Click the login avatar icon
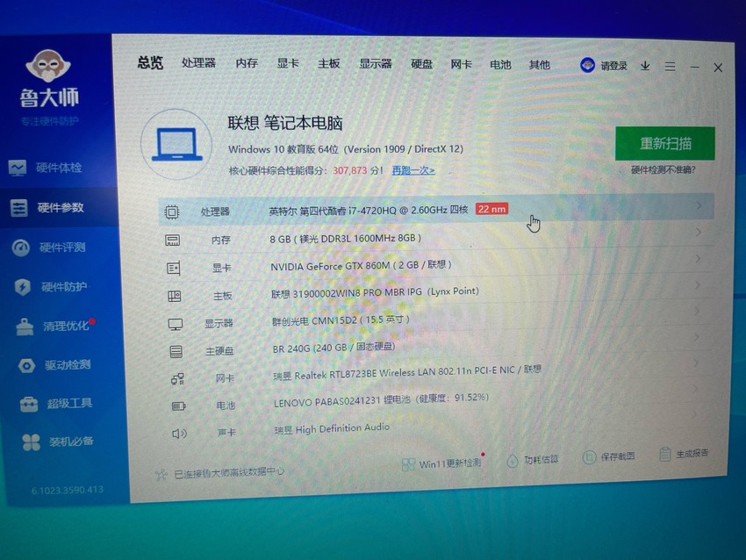Screen dimensions: 746x560 587,65
